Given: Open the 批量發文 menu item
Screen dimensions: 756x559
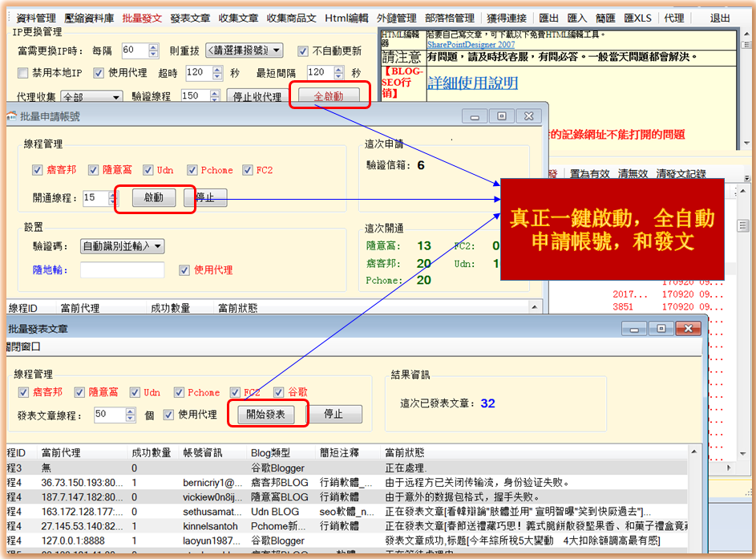Looking at the screenshot, I should [x=142, y=18].
